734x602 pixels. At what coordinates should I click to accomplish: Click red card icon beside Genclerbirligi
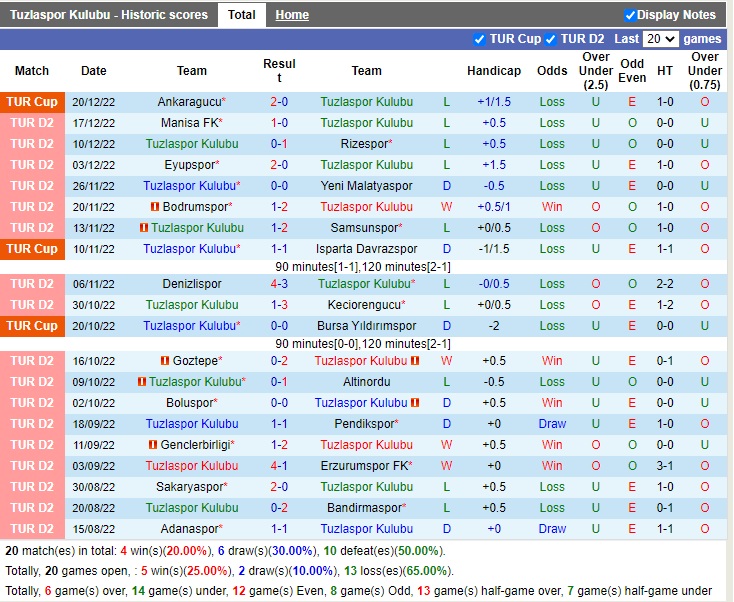coord(153,445)
